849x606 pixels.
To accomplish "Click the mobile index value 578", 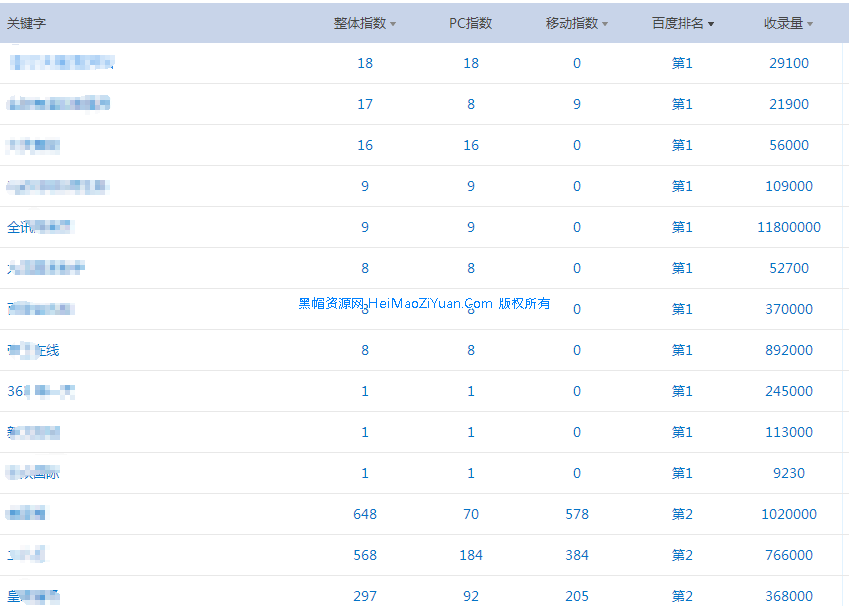I will (577, 514).
